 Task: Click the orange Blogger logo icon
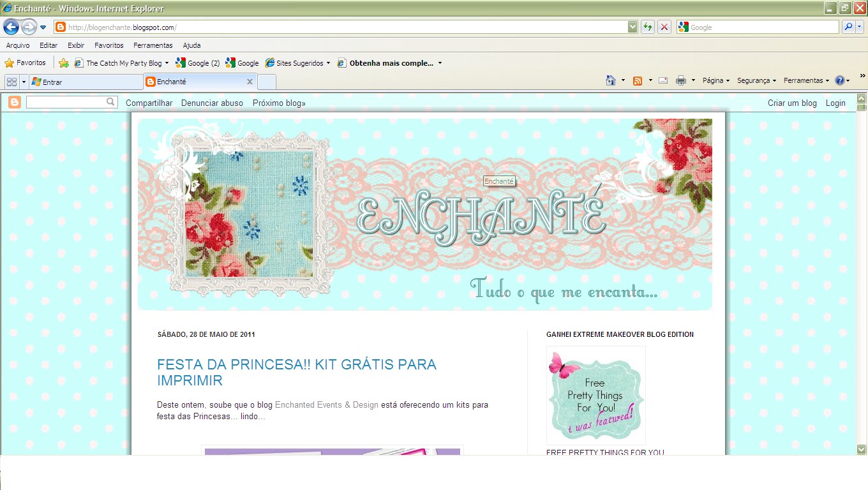click(15, 102)
